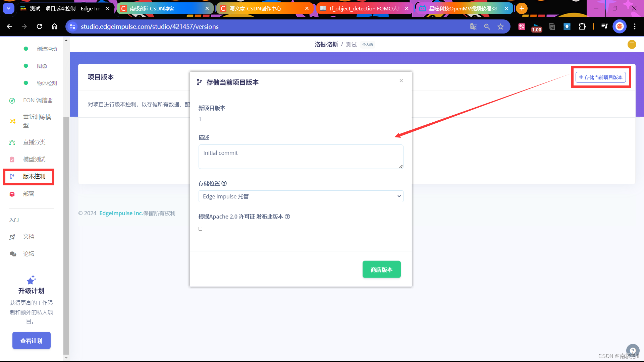Click the 模型测试 clipboard icon

12,160
